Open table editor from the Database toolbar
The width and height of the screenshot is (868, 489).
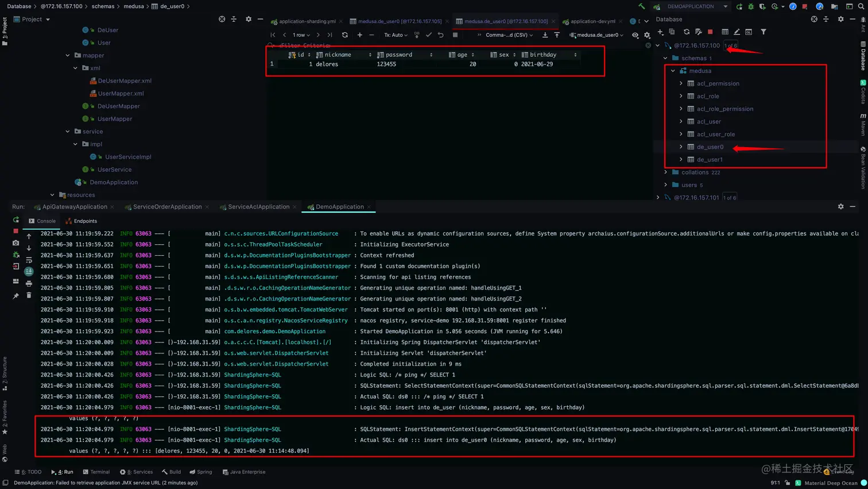pos(725,32)
